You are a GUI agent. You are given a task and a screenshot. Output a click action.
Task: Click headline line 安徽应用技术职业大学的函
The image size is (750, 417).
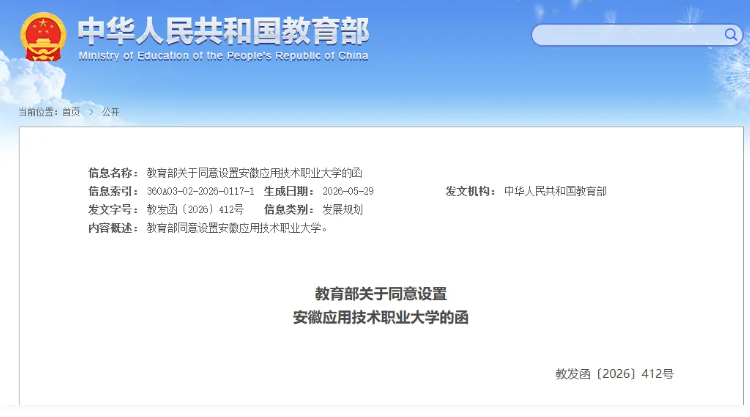(381, 318)
